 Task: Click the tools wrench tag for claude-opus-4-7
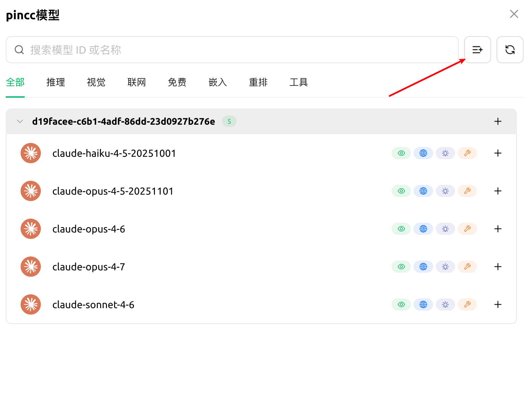467,267
